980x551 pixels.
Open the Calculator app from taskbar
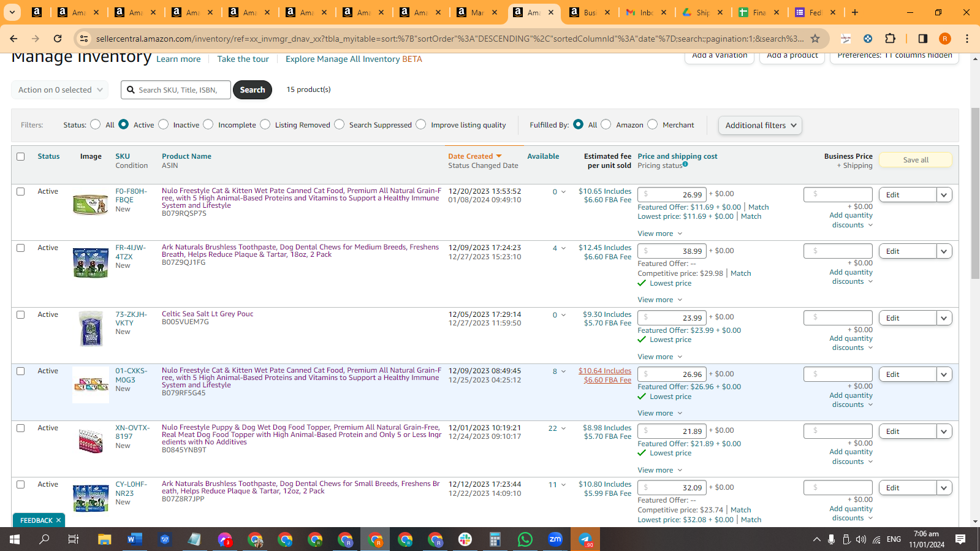click(x=495, y=539)
